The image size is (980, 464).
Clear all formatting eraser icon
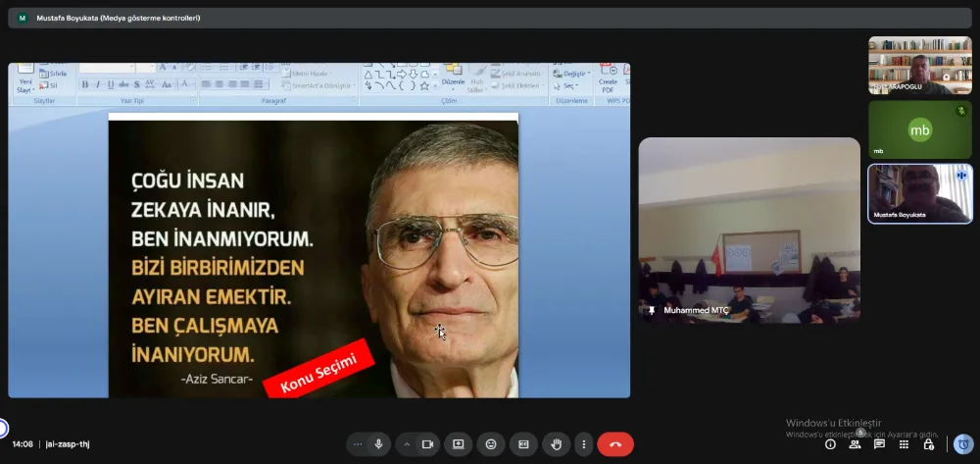point(190,67)
